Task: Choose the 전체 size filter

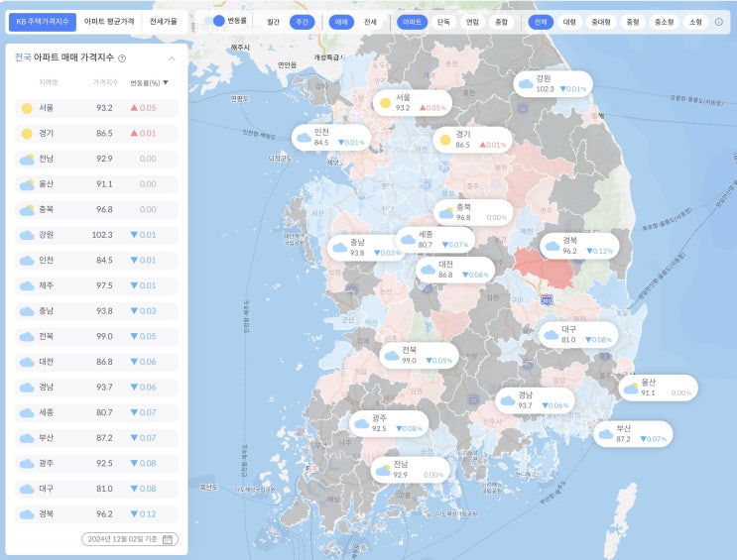Action: pos(541,22)
